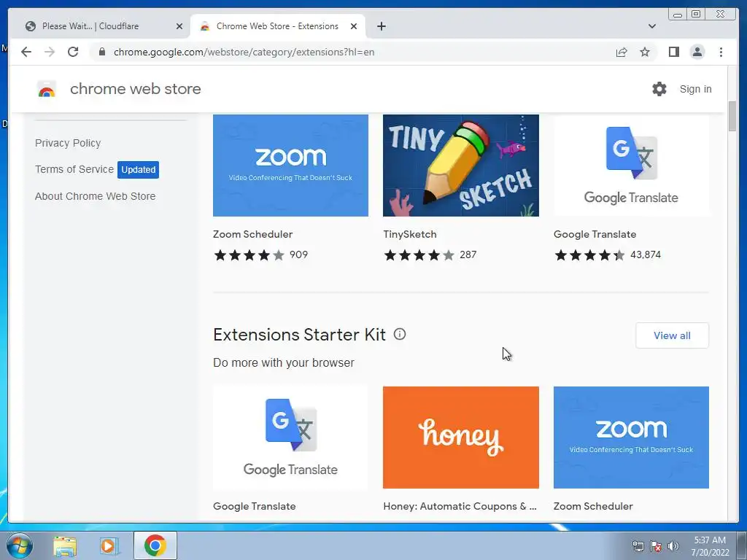747x560 pixels.
Task: Open web store settings gear
Action: click(x=659, y=89)
